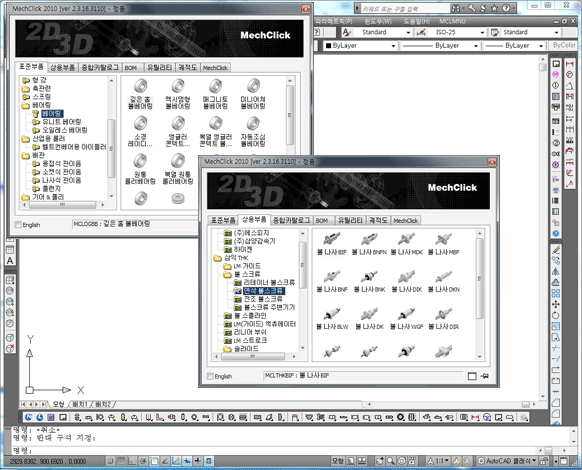
Task: Switch to the 유틸리티 tab in the front window
Action: (x=350, y=220)
